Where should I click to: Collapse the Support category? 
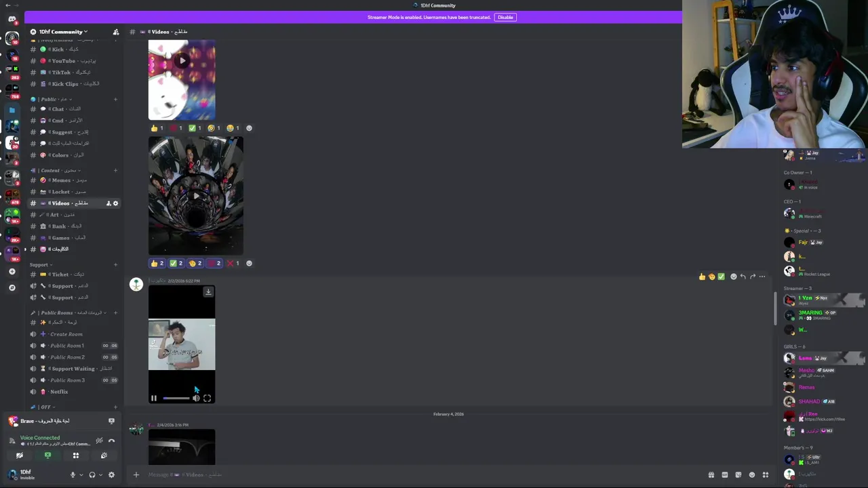coord(41,265)
